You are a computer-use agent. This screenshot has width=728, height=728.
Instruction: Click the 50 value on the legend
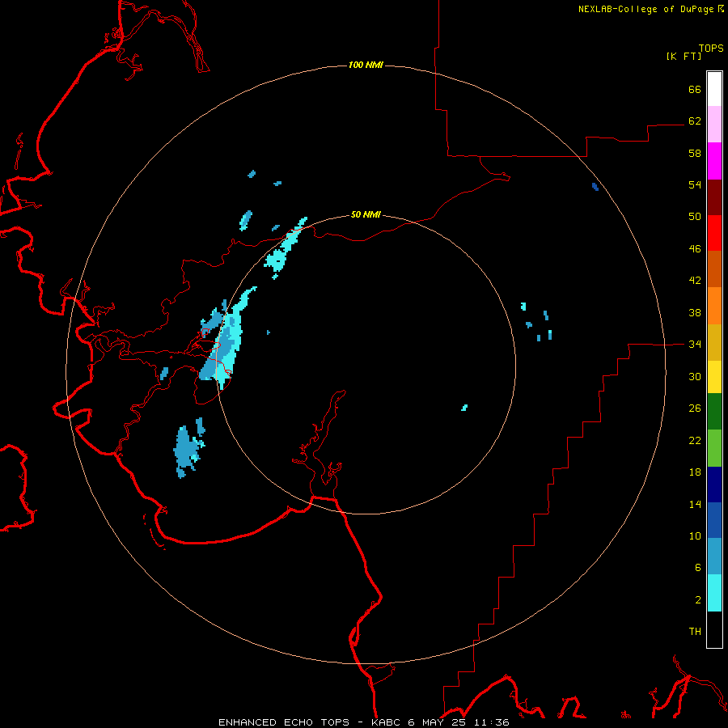coord(695,217)
